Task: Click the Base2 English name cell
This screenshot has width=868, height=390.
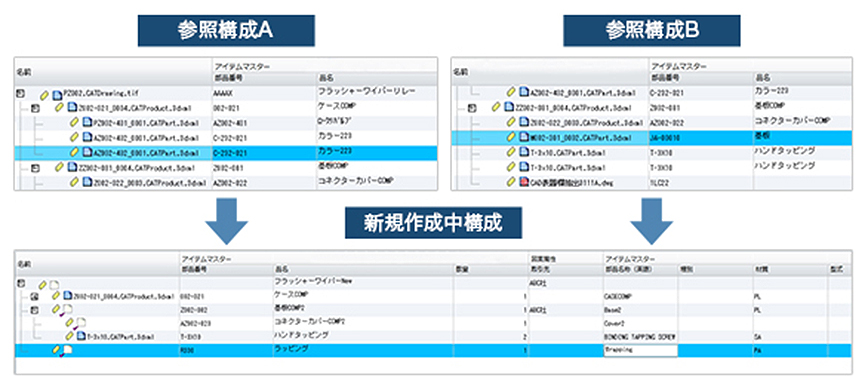Action: pyautogui.click(x=613, y=310)
